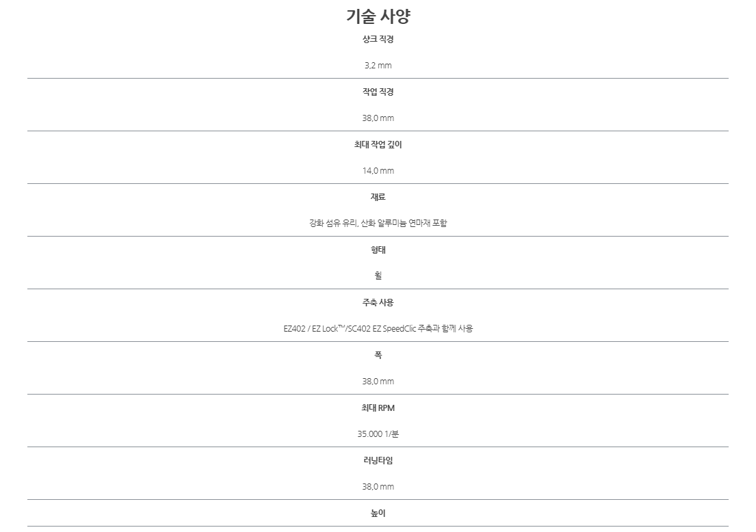
Task: Select the 형태 label
Action: [x=378, y=250]
